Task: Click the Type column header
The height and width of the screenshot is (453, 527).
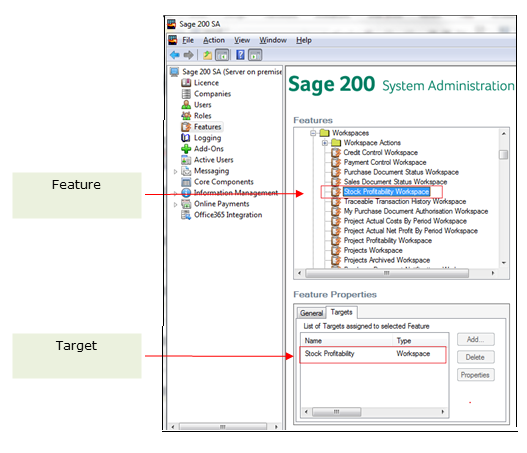Action: click(x=420, y=340)
